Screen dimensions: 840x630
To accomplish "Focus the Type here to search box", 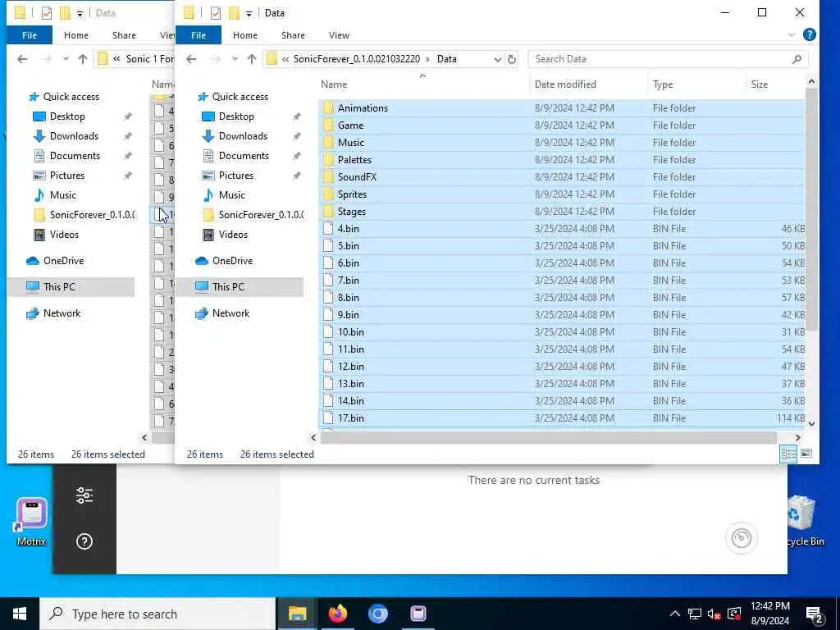I will point(157,614).
